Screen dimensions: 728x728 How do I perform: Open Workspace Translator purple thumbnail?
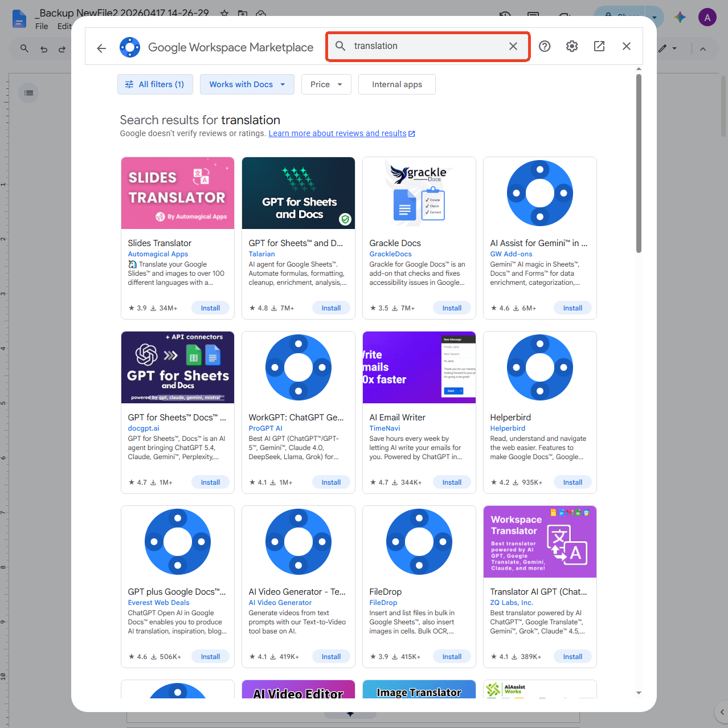(x=540, y=542)
